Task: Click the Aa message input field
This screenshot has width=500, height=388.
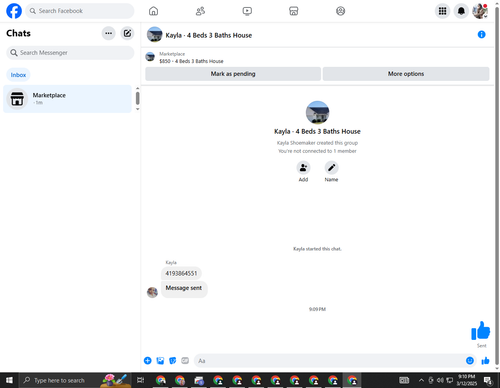Action: click(x=329, y=361)
